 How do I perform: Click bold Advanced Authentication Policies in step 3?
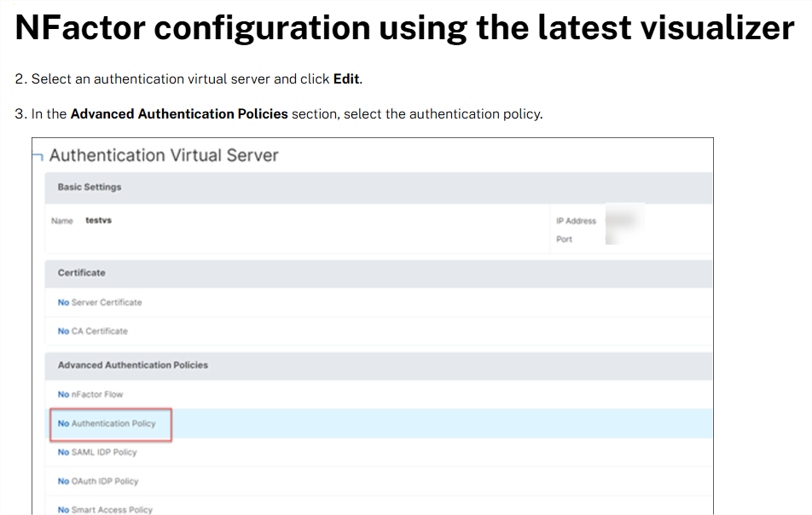click(x=179, y=114)
